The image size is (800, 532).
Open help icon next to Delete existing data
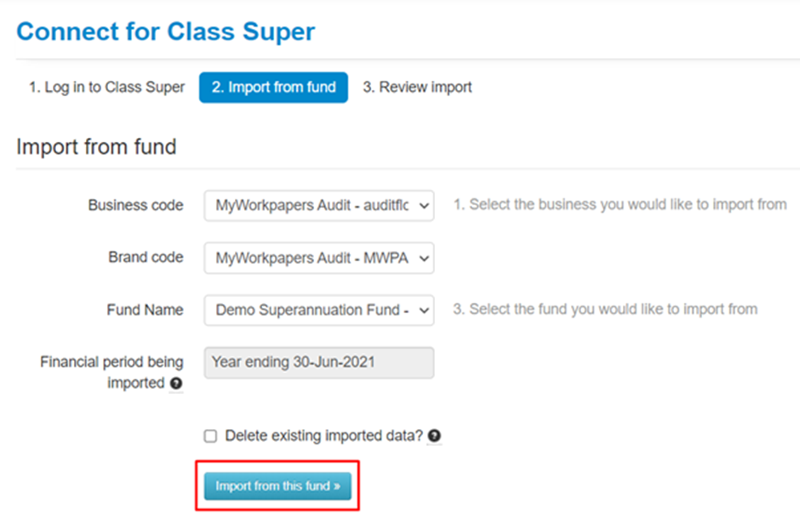click(x=435, y=437)
